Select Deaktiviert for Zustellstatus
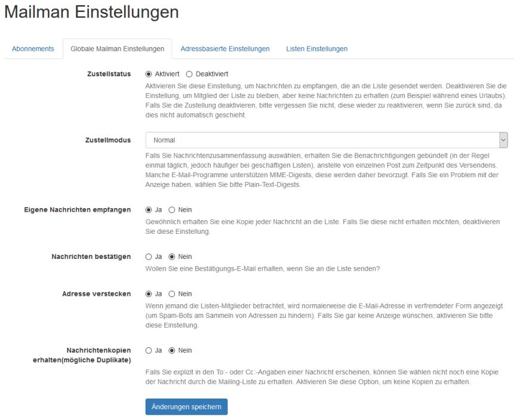Viewport: 514px width, 420px height. (189, 74)
